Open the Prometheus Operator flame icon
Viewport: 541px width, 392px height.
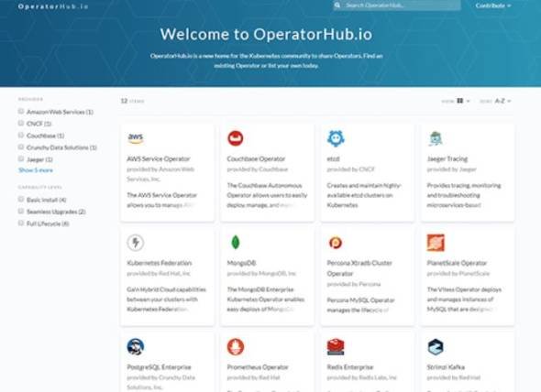click(236, 346)
